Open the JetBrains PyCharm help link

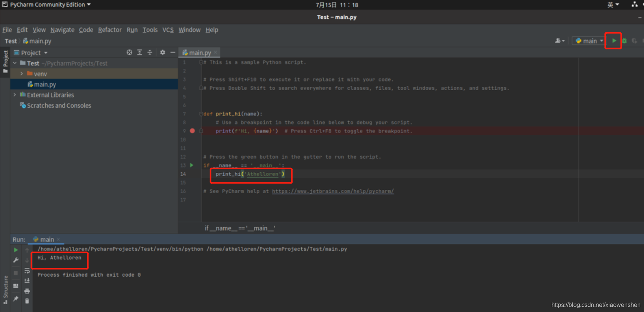333,191
